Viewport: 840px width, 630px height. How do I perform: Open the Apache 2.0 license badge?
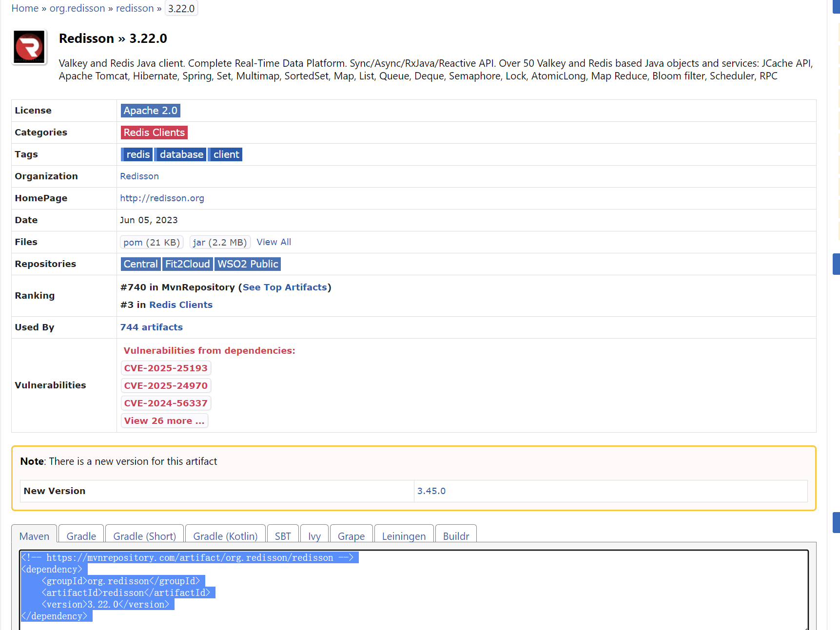(151, 111)
